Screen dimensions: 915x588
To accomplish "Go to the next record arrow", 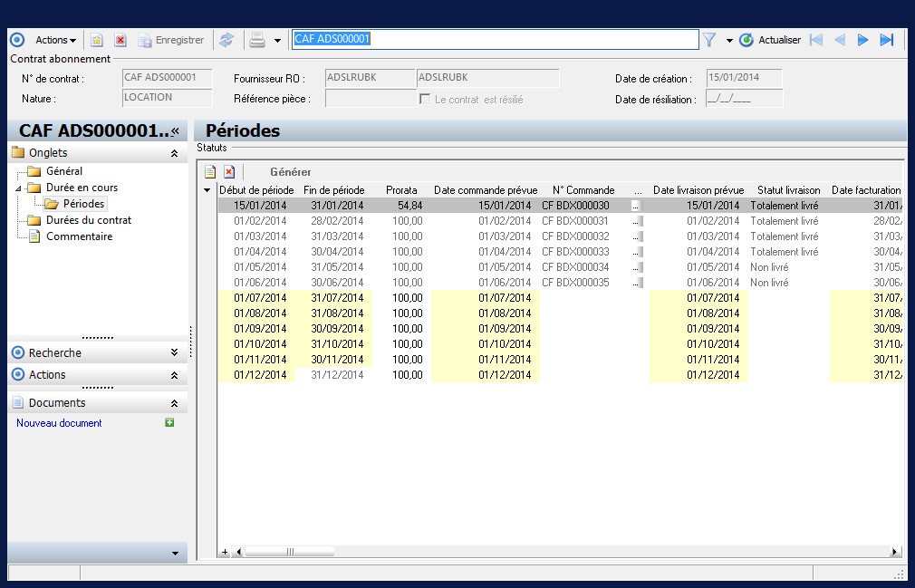I will tap(863, 40).
